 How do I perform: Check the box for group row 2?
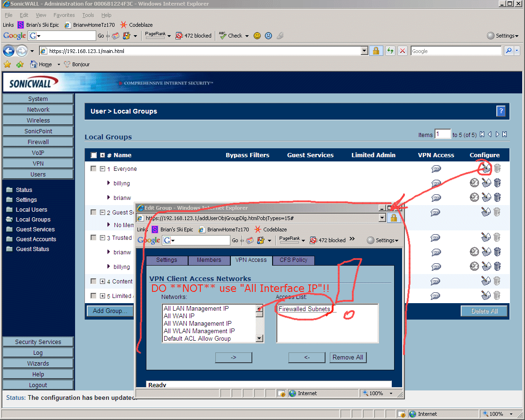pyautogui.click(x=93, y=212)
